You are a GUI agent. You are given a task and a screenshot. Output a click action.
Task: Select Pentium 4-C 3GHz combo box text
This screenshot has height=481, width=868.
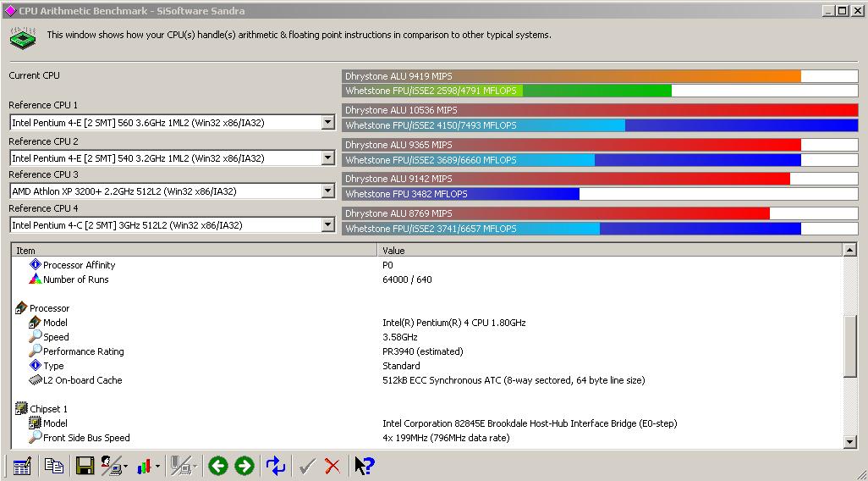click(127, 225)
